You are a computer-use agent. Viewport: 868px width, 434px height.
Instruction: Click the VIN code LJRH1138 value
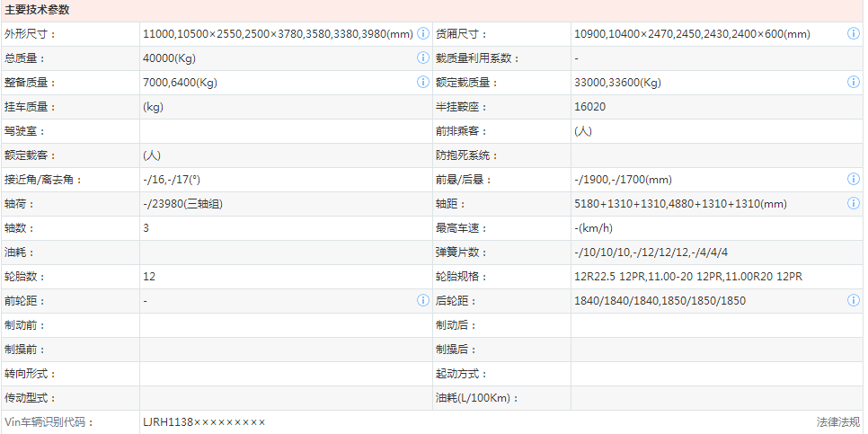[x=204, y=422]
